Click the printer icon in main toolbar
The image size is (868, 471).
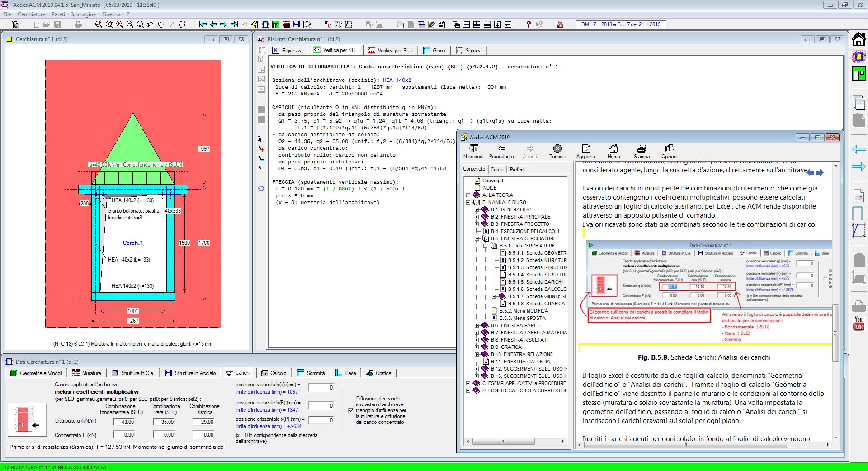click(78, 24)
